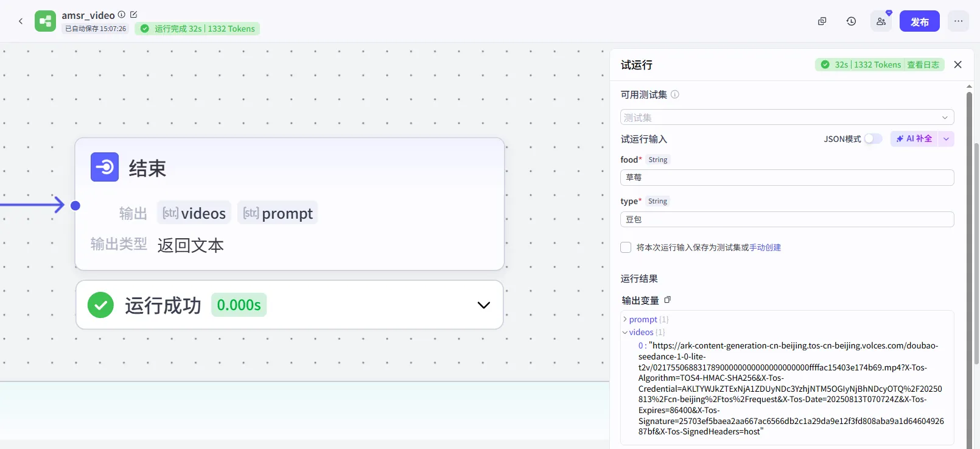Open the collaborators icon

881,21
